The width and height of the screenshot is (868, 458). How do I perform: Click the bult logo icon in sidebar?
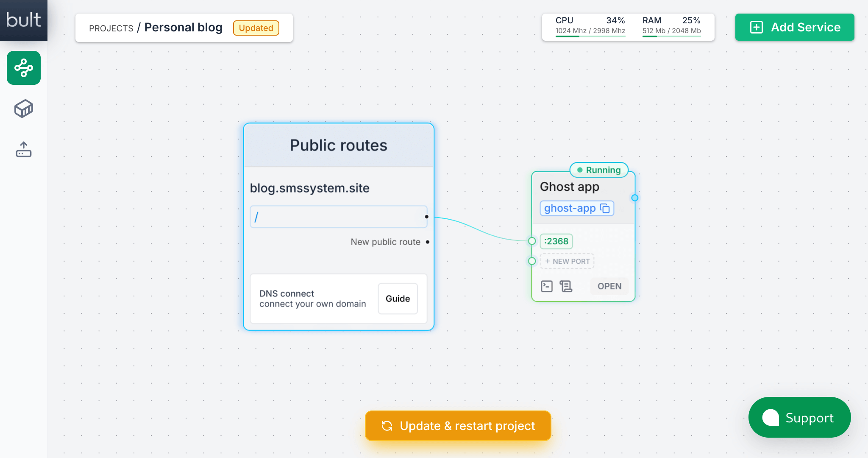click(24, 20)
